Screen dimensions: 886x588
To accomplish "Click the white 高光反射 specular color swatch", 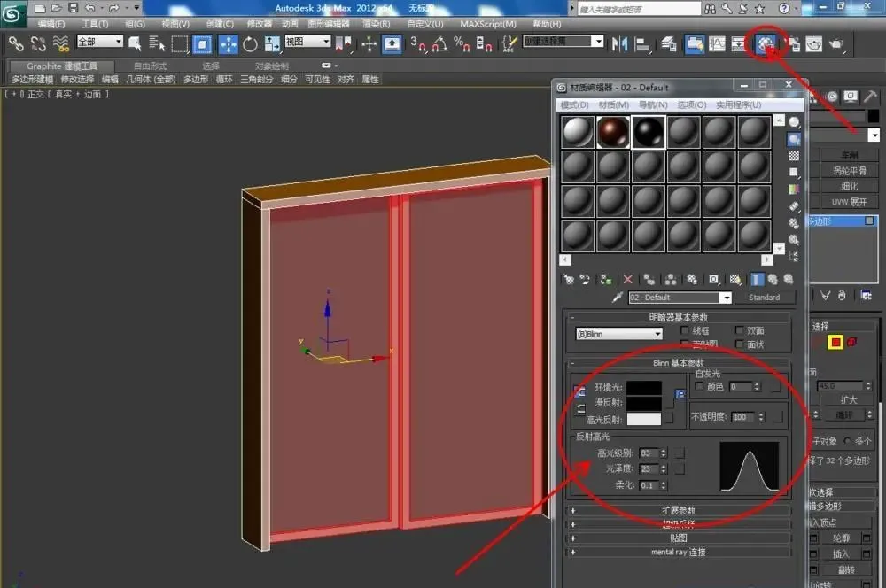I will (643, 419).
